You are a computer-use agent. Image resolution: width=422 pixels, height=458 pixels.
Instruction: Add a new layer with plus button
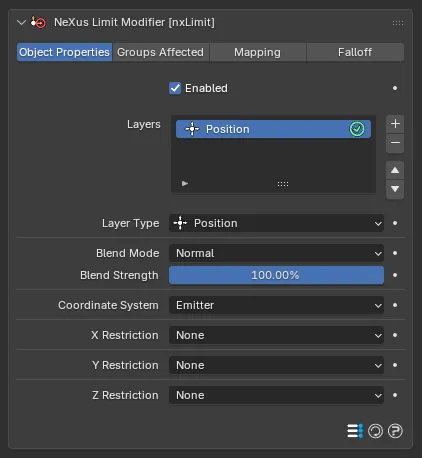[x=395, y=124]
